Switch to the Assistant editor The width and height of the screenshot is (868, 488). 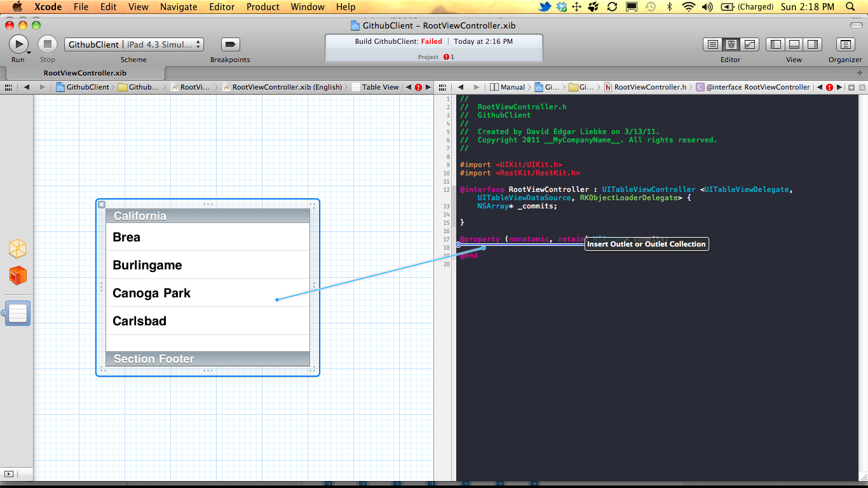click(x=731, y=44)
